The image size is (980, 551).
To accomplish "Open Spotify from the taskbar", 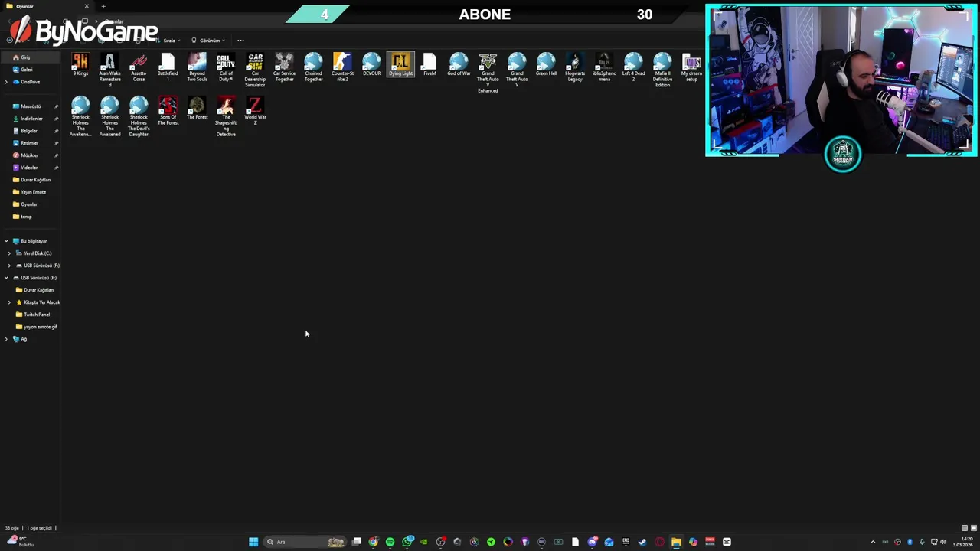I will (390, 542).
